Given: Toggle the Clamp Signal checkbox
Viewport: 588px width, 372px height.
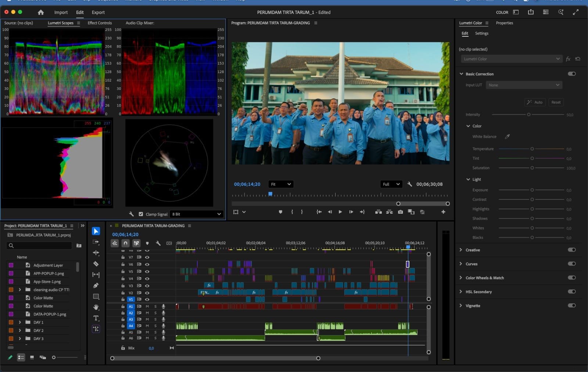Looking at the screenshot, I should pos(141,214).
